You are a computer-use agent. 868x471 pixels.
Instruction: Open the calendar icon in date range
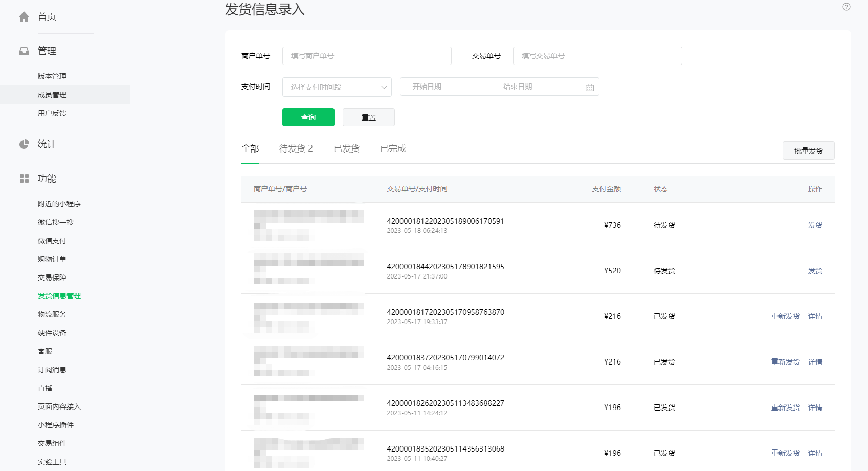(590, 88)
